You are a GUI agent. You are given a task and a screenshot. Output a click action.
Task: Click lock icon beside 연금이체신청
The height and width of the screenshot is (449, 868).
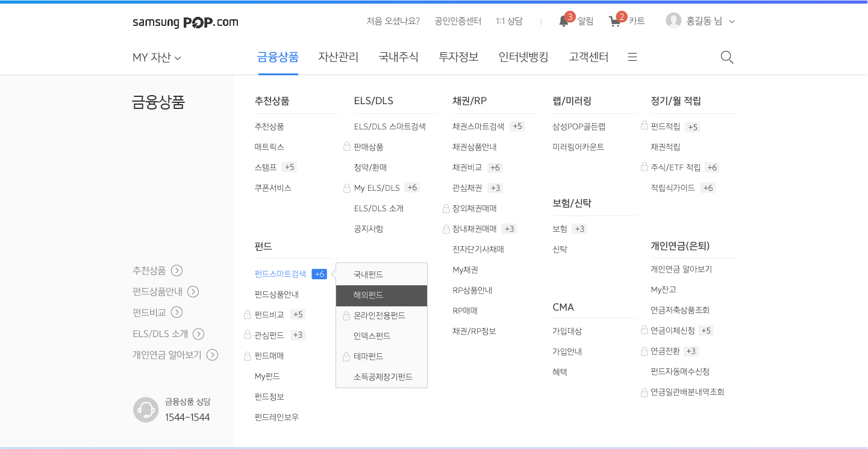pos(645,330)
